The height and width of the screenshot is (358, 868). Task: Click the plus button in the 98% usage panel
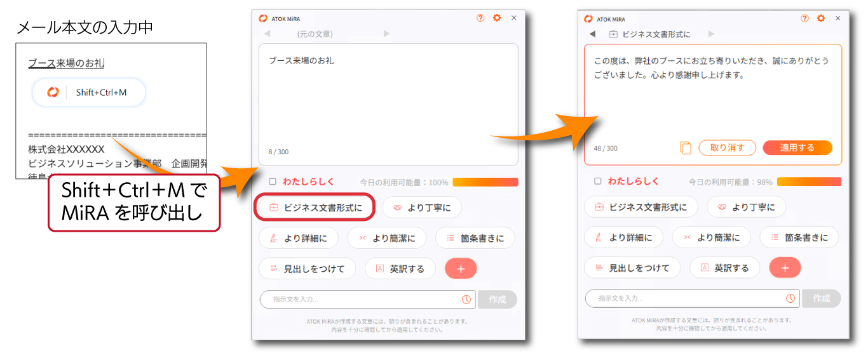785,268
